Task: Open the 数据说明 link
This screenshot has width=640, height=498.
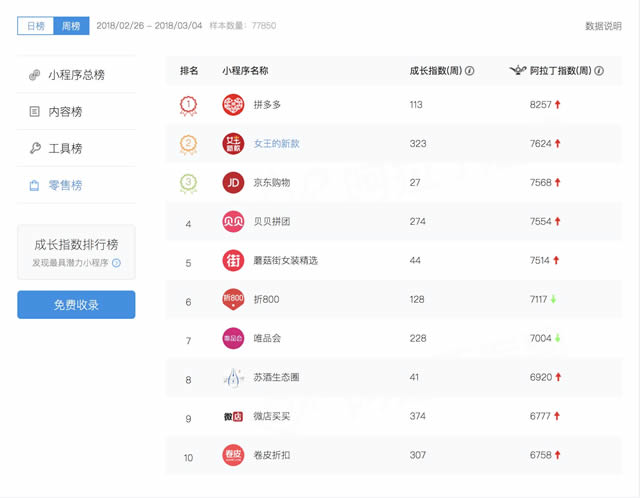Action: pyautogui.click(x=603, y=26)
